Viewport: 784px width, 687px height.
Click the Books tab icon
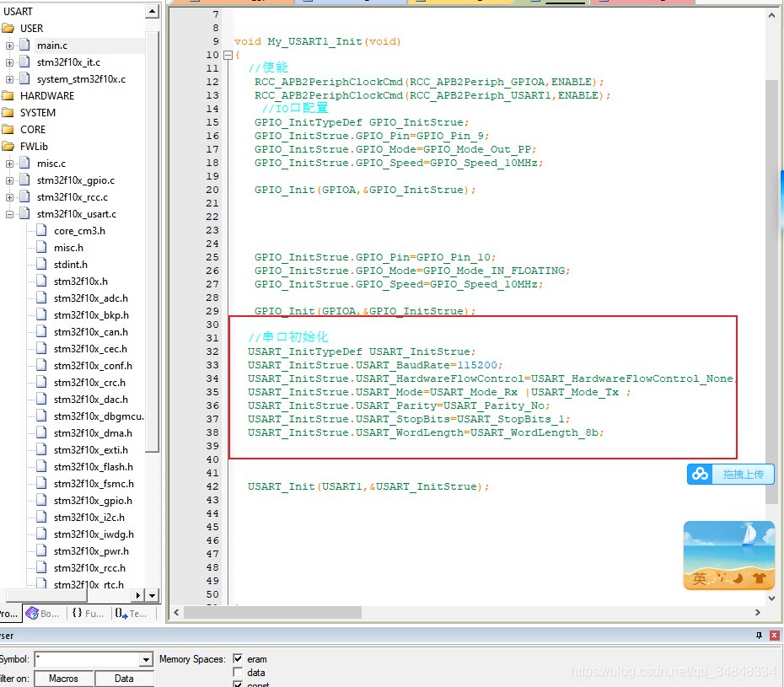[32, 613]
